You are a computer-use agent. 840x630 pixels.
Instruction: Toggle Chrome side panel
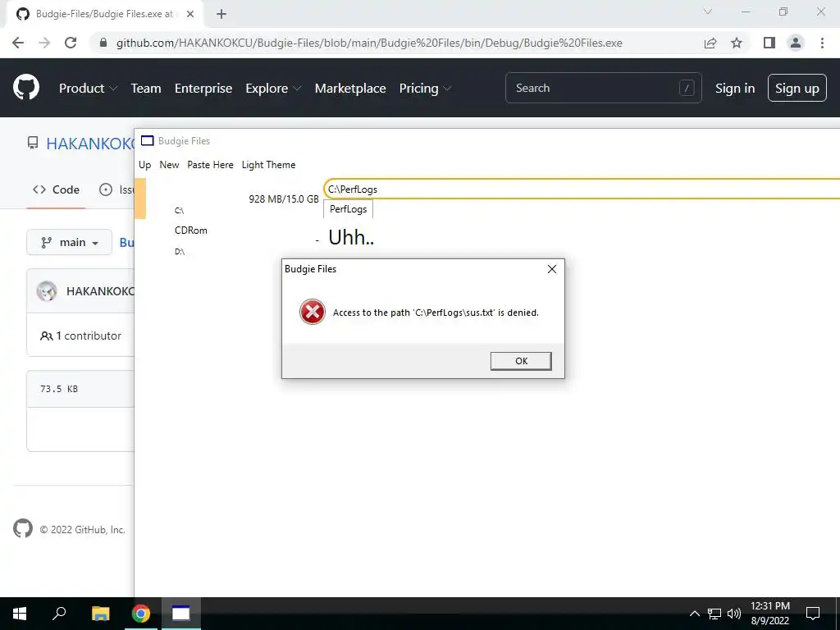(x=769, y=43)
